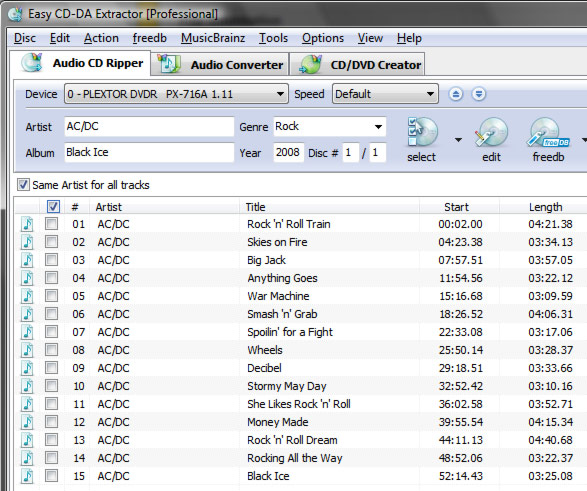Click music note icon for track 15 Black Ice
Viewport: 587px width, 491px height.
pos(27,476)
